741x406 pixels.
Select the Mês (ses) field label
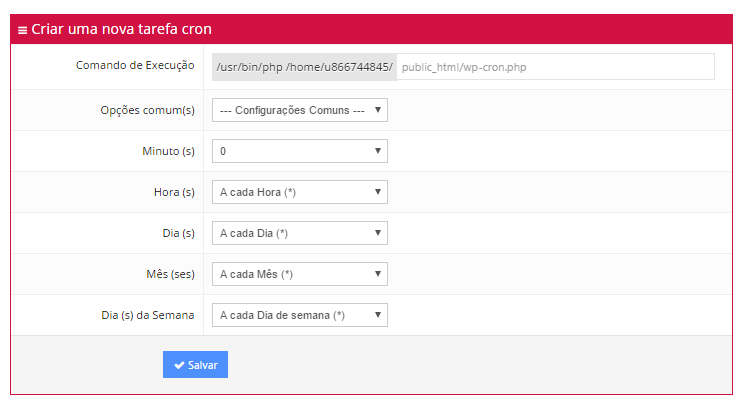[170, 274]
